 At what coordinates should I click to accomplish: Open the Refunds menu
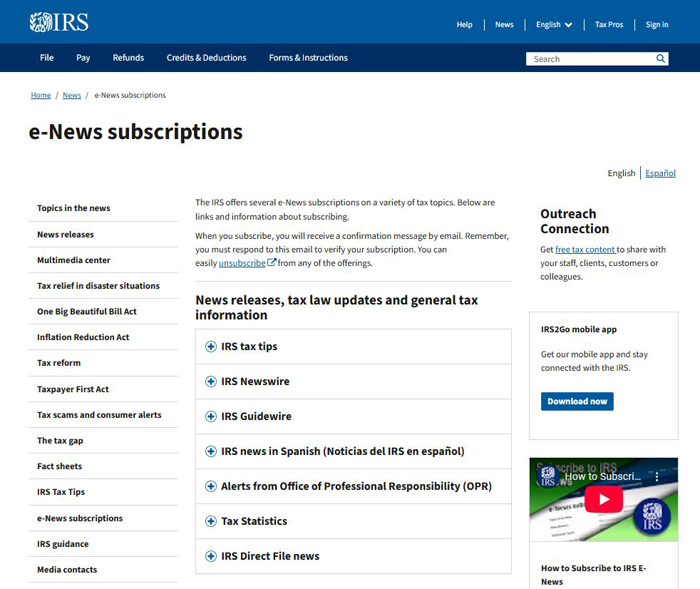pos(128,58)
